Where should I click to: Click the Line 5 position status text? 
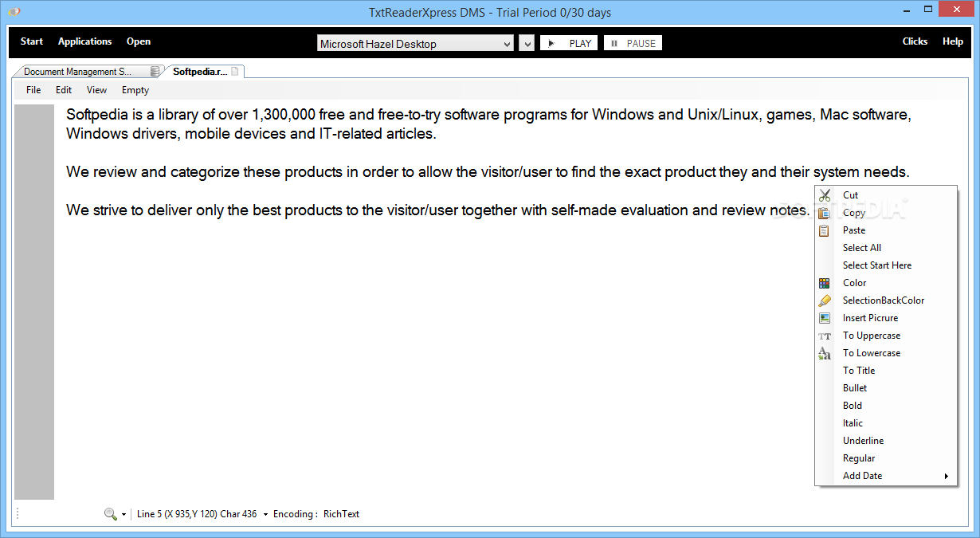pos(197,514)
